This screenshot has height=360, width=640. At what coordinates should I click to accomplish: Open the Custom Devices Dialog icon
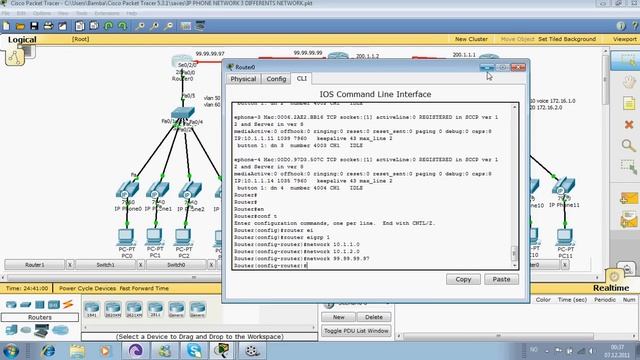point(200,27)
